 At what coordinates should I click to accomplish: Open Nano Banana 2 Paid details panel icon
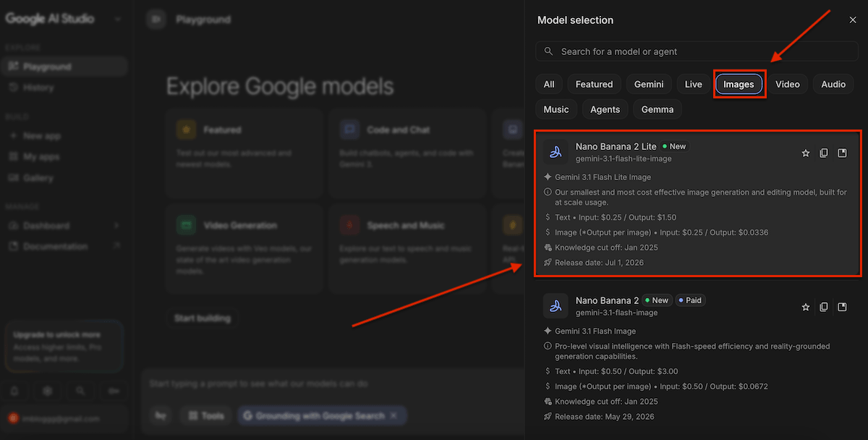[842, 308]
